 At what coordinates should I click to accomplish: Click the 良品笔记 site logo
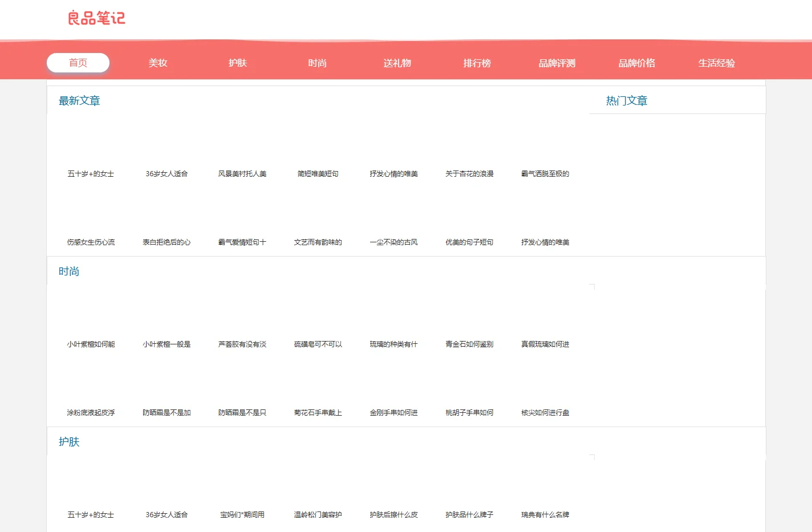click(96, 18)
